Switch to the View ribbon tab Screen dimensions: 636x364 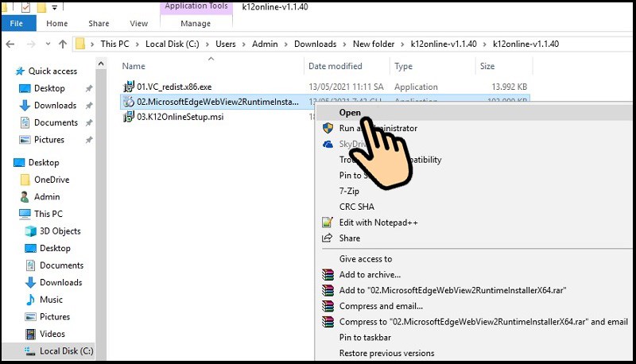pos(138,24)
